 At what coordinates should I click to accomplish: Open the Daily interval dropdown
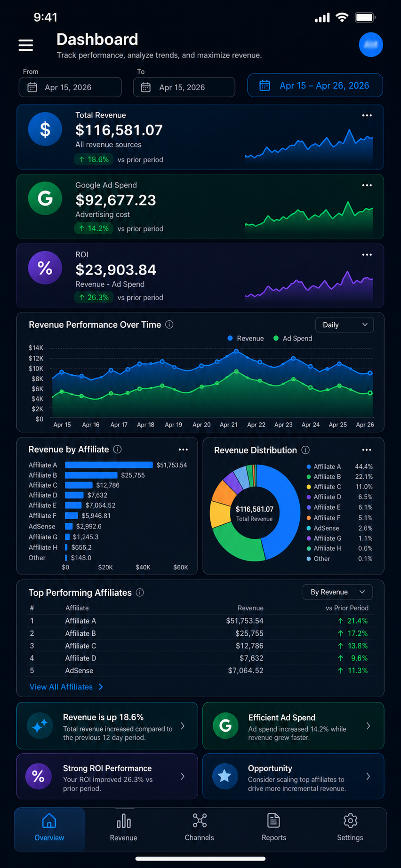point(345,325)
